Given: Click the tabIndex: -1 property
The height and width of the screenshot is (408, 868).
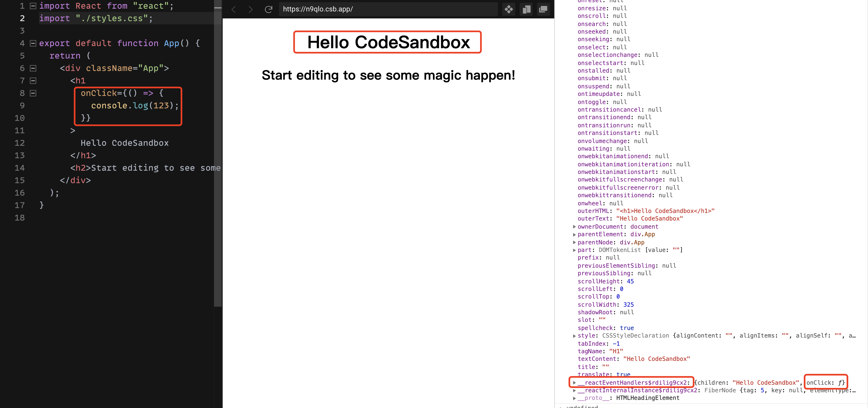Looking at the screenshot, I should coord(598,344).
